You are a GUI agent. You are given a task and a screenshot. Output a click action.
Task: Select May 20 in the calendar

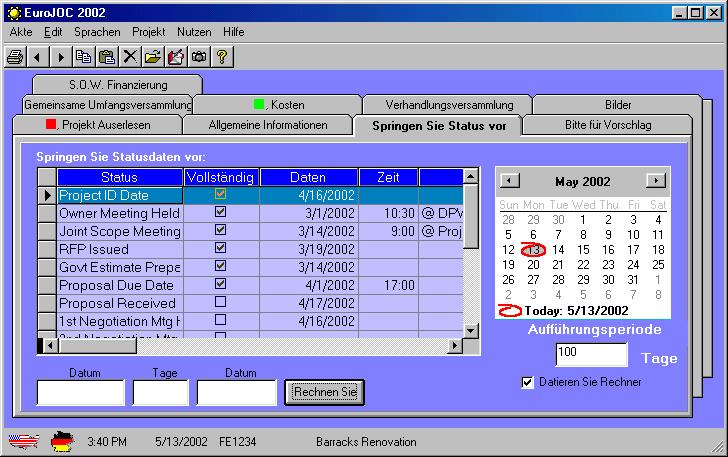pyautogui.click(x=534, y=265)
